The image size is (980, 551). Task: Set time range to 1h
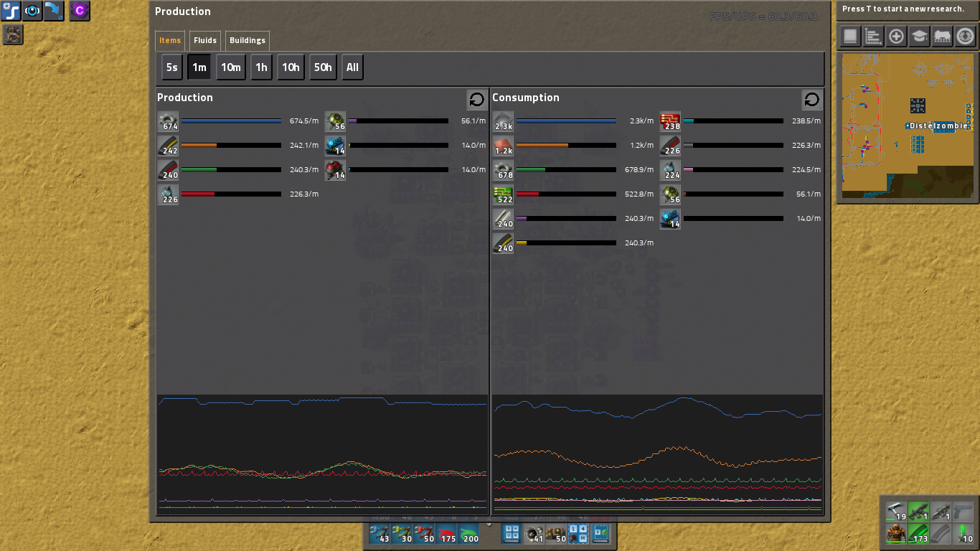pos(261,67)
